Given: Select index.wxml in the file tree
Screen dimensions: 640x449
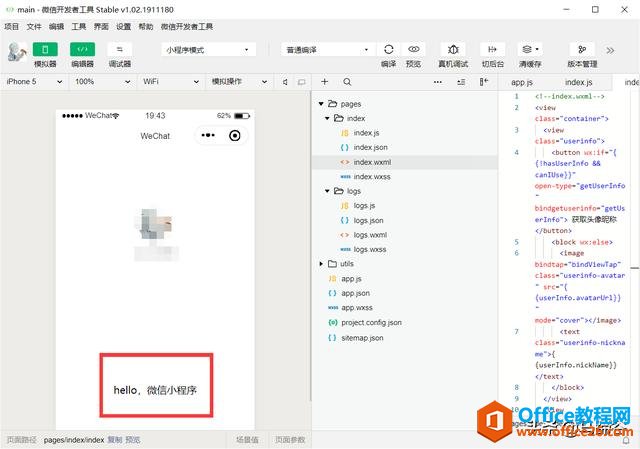Looking at the screenshot, I should click(404, 162).
